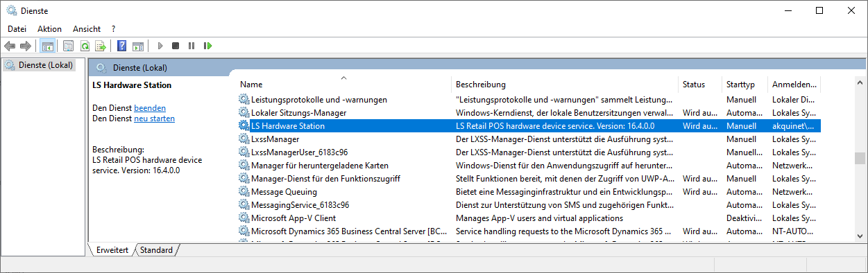Click the Export list toolbar icon
The height and width of the screenshot is (273, 868).
pos(100,46)
